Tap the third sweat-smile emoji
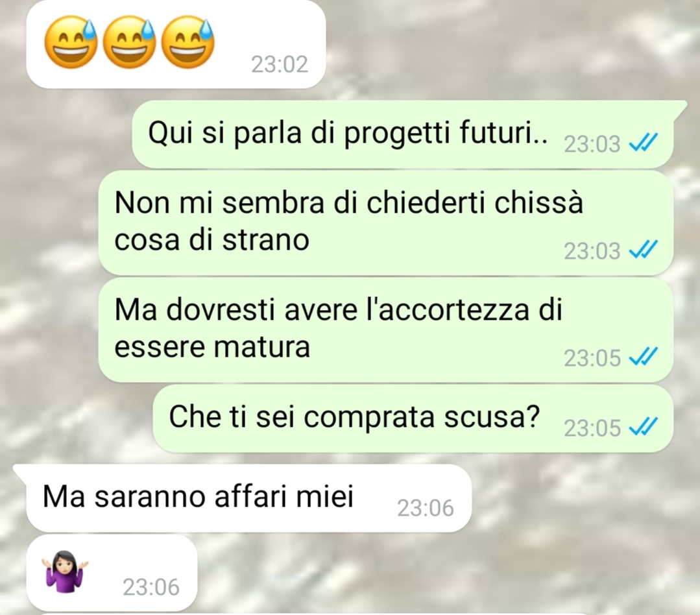Viewport: 700px width, 615px height. (187, 42)
